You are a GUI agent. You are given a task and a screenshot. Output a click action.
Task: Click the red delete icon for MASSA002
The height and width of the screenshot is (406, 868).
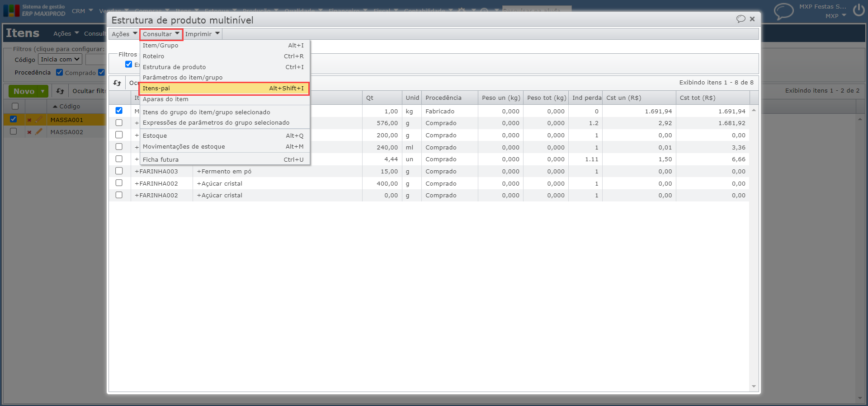[x=29, y=132]
